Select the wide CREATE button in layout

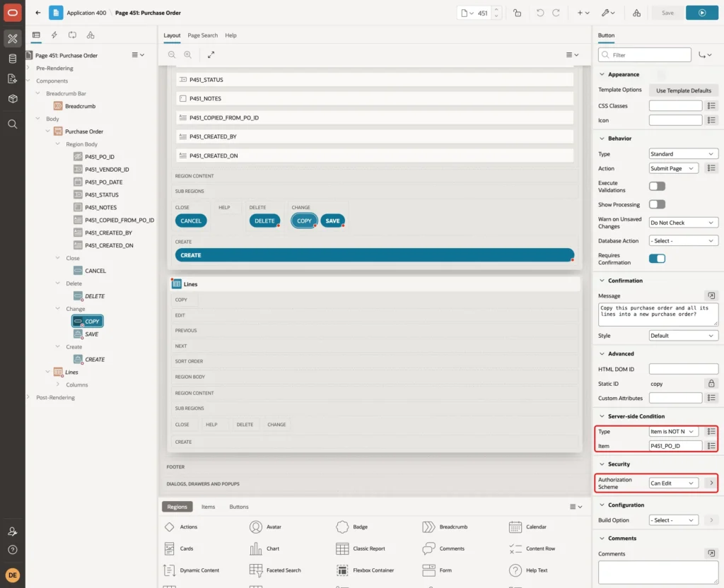(x=375, y=255)
